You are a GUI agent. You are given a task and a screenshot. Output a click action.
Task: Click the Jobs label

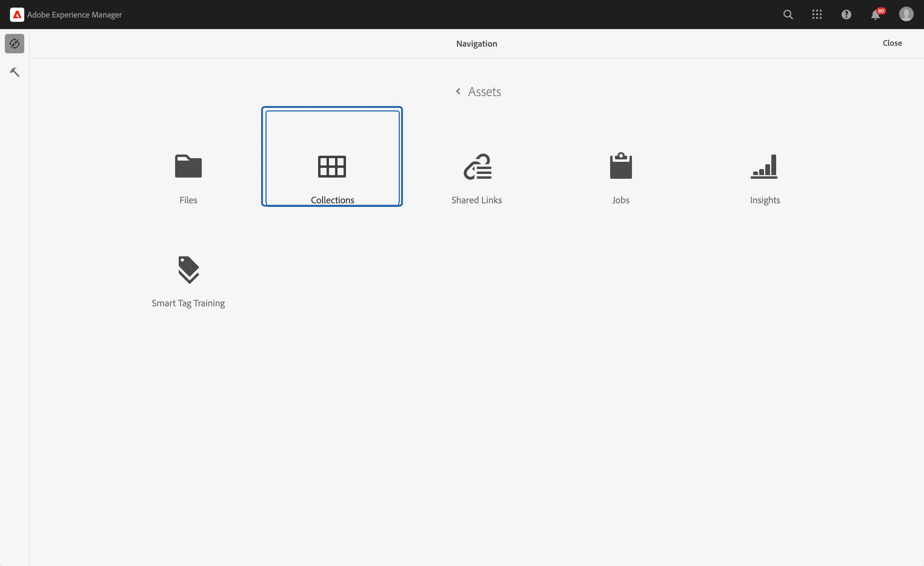(x=621, y=200)
